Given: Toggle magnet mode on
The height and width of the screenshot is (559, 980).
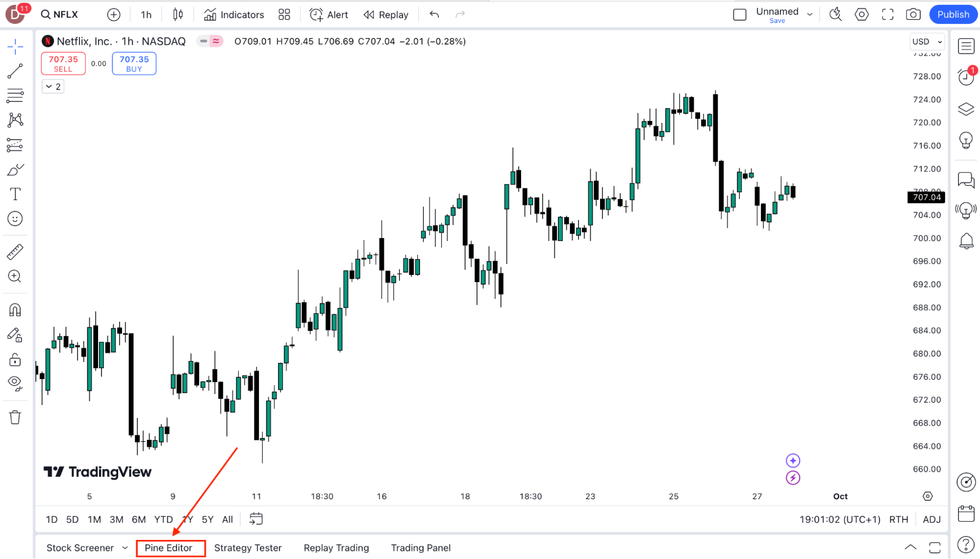Looking at the screenshot, I should tap(15, 310).
